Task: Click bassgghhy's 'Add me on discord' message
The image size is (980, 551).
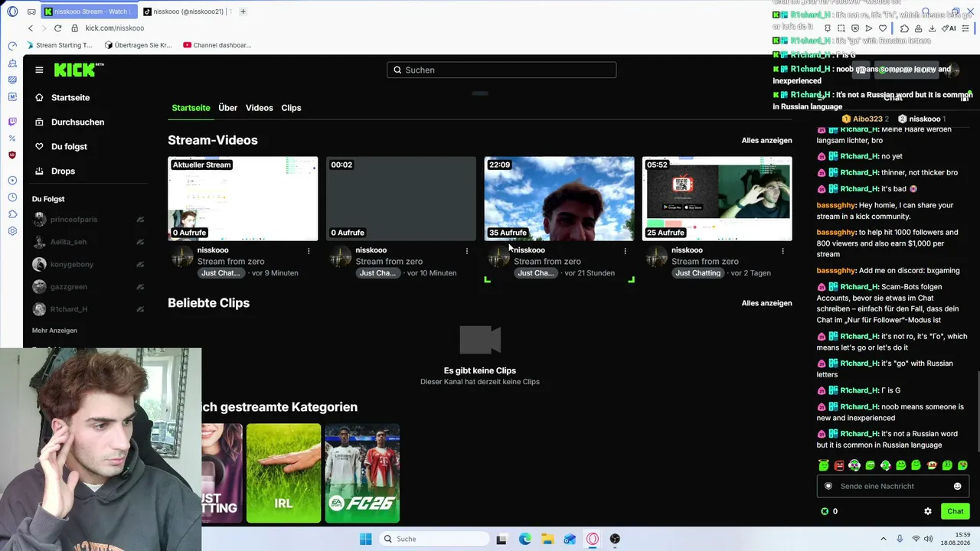Action: (888, 271)
